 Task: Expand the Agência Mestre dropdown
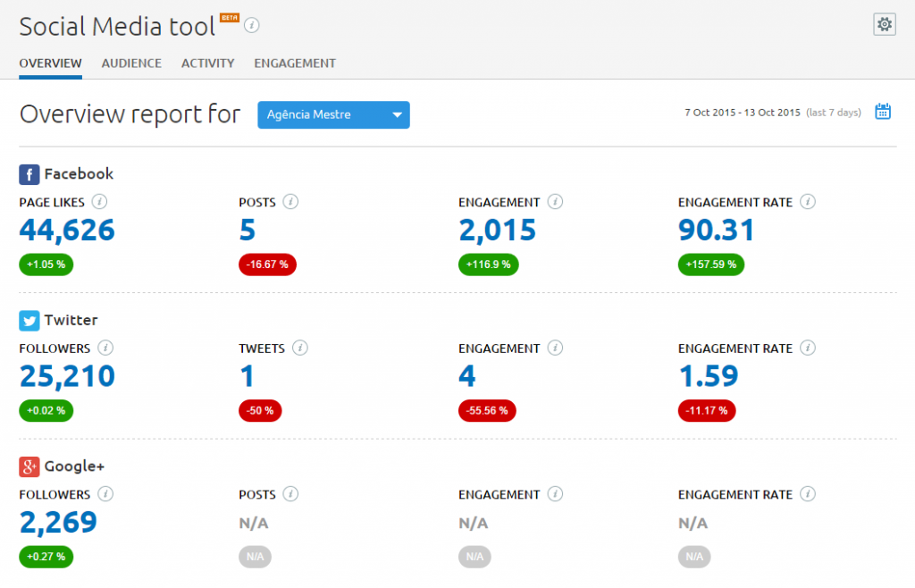[x=333, y=114]
